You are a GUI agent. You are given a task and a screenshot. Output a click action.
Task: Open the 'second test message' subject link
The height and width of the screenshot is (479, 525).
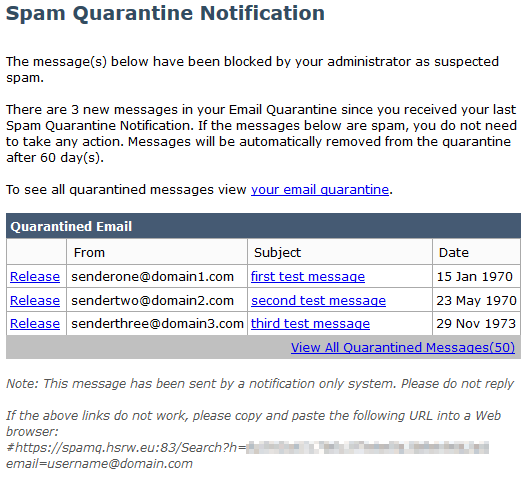pos(318,300)
